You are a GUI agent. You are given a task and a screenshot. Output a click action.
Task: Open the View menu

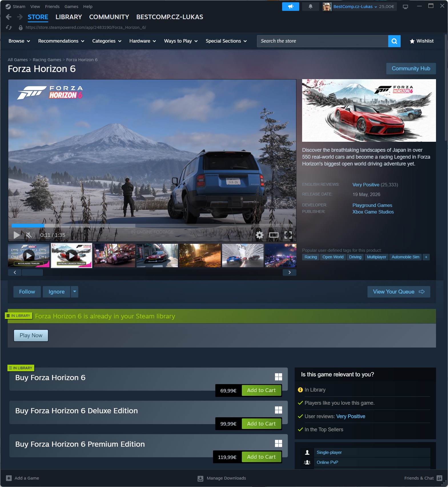coord(35,6)
